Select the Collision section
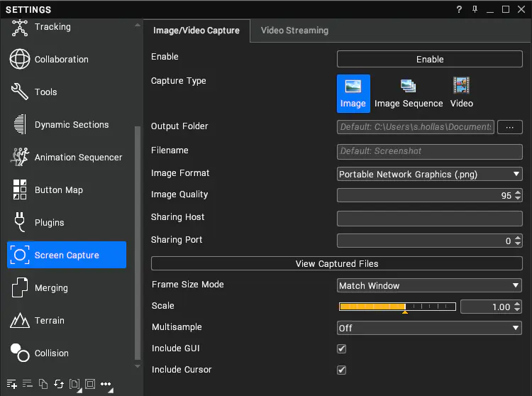Image resolution: width=532 pixels, height=396 pixels. (67, 353)
